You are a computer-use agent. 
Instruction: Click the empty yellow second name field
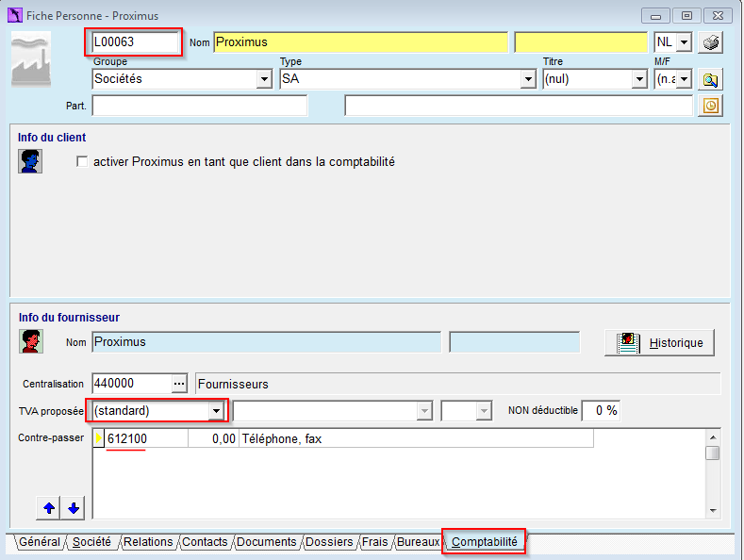[x=581, y=42]
